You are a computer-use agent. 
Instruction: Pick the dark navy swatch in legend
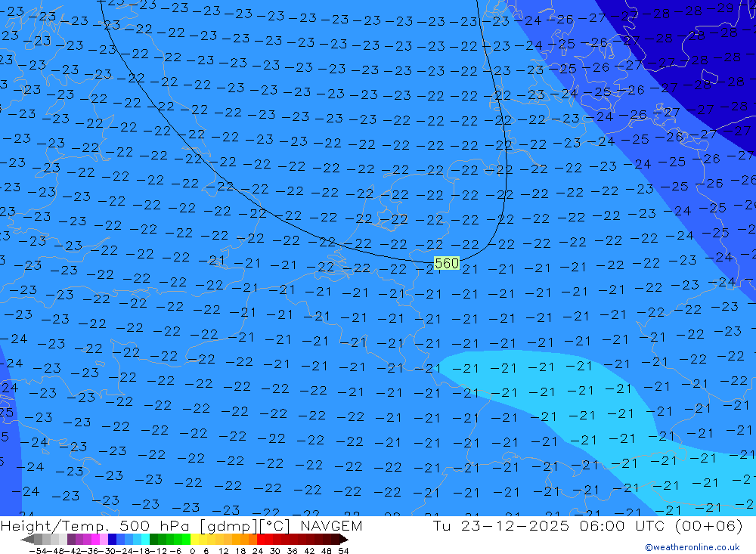pos(112,540)
